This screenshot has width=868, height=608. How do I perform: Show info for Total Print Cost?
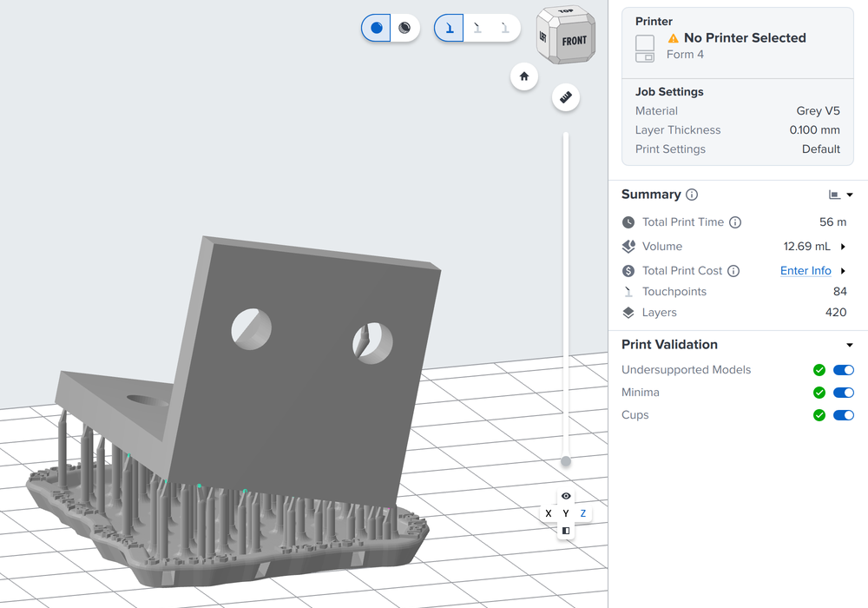(x=733, y=271)
